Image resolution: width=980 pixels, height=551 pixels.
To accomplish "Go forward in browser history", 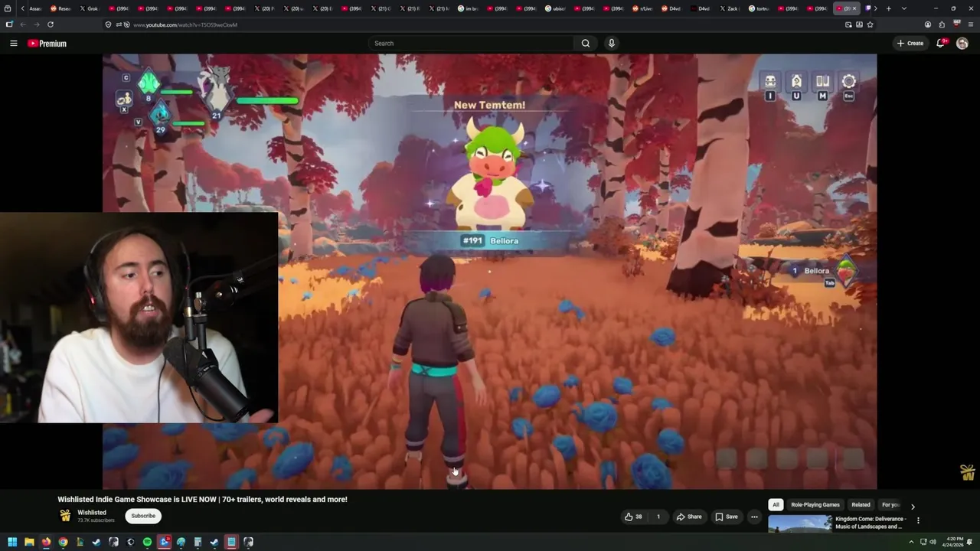I will 36,24.
